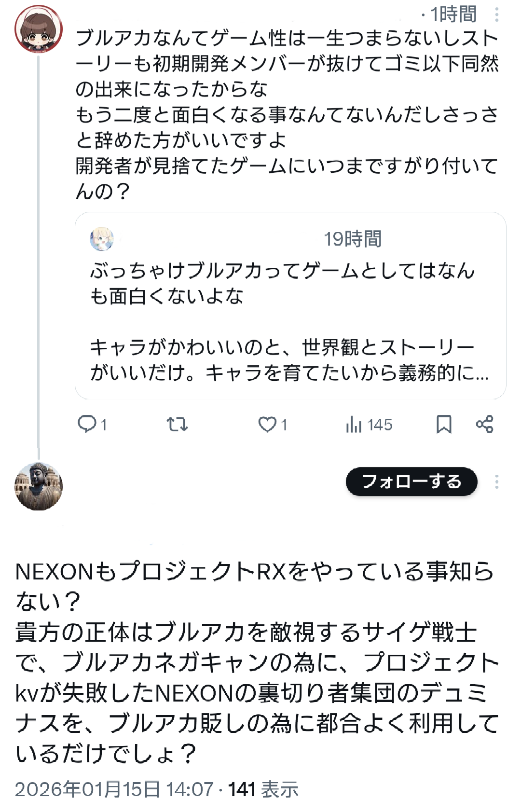Open the 2026年01月15日 14:07 date link

pos(114,790)
